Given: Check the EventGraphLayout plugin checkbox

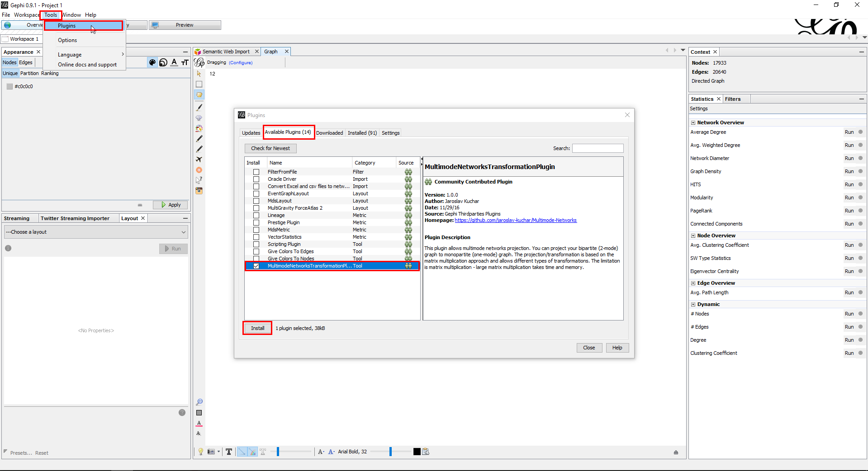Looking at the screenshot, I should click(256, 193).
